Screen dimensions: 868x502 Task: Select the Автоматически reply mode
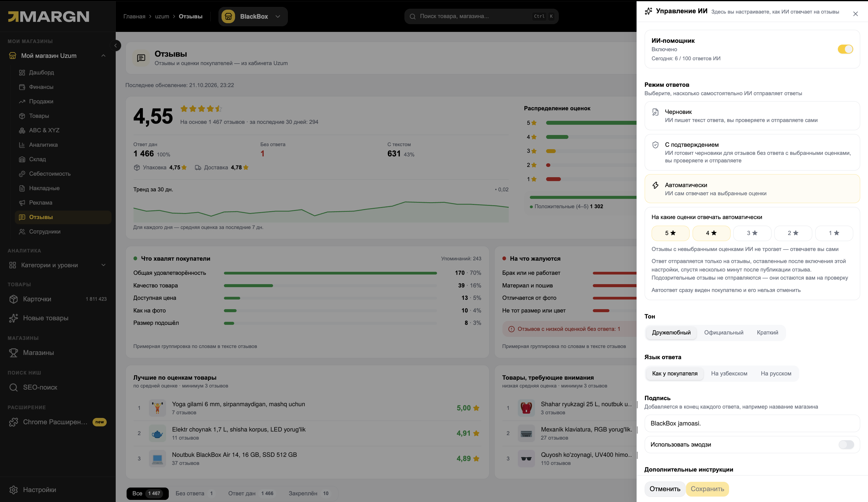[x=752, y=189]
